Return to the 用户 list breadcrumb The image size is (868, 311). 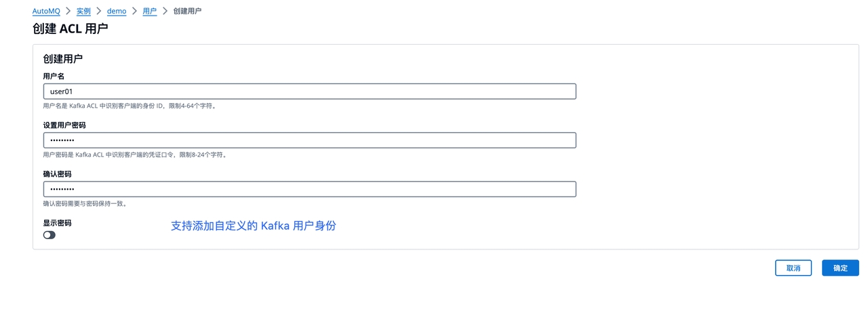pos(149,12)
